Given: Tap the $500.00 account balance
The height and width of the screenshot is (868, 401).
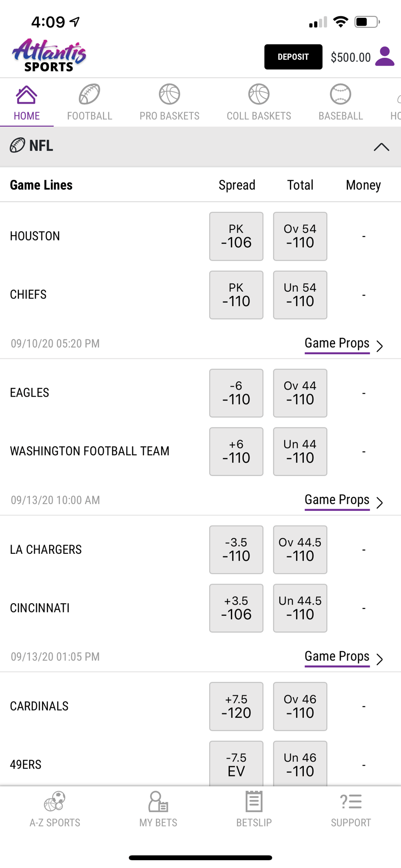Looking at the screenshot, I should point(351,57).
